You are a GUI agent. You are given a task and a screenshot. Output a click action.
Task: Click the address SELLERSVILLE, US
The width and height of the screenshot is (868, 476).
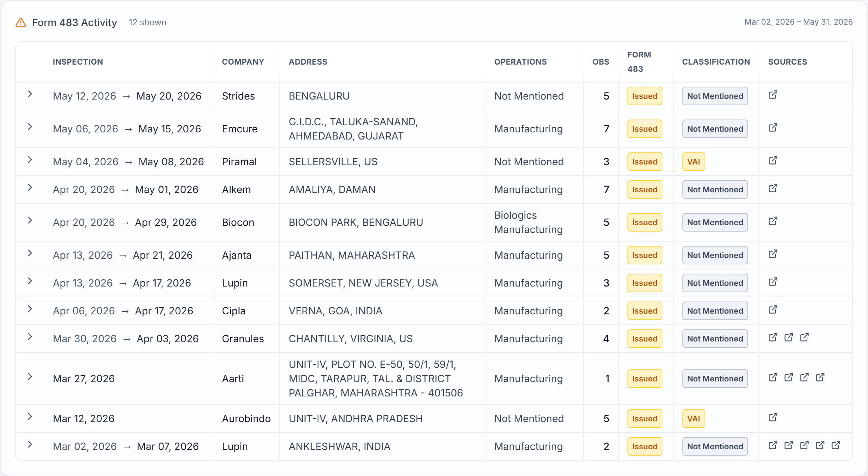(x=333, y=162)
